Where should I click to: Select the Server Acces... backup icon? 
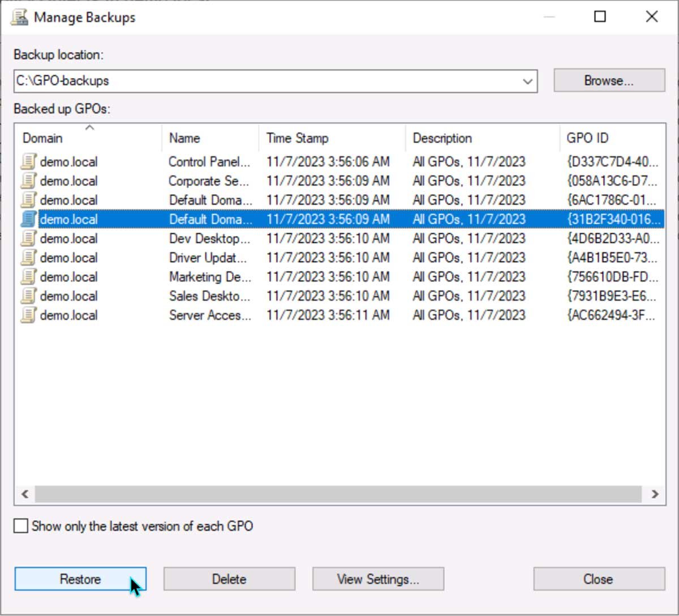pos(28,316)
